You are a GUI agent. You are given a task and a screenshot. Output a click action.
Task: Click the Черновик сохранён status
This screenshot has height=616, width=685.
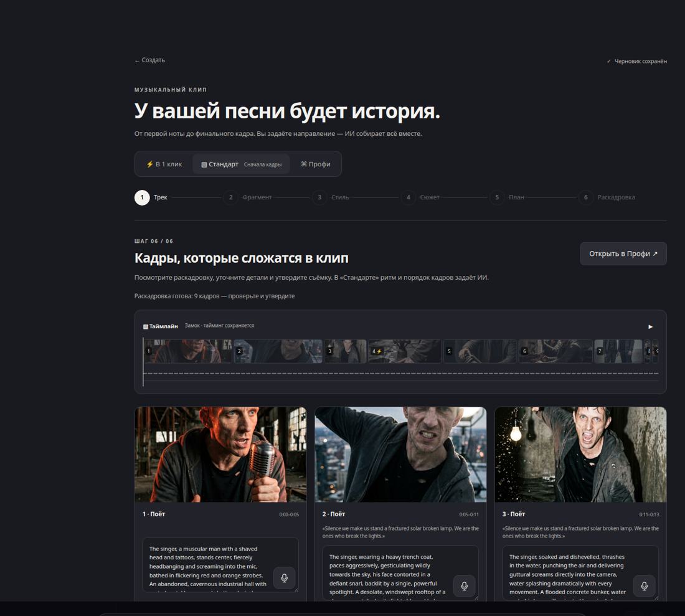pyautogui.click(x=637, y=61)
